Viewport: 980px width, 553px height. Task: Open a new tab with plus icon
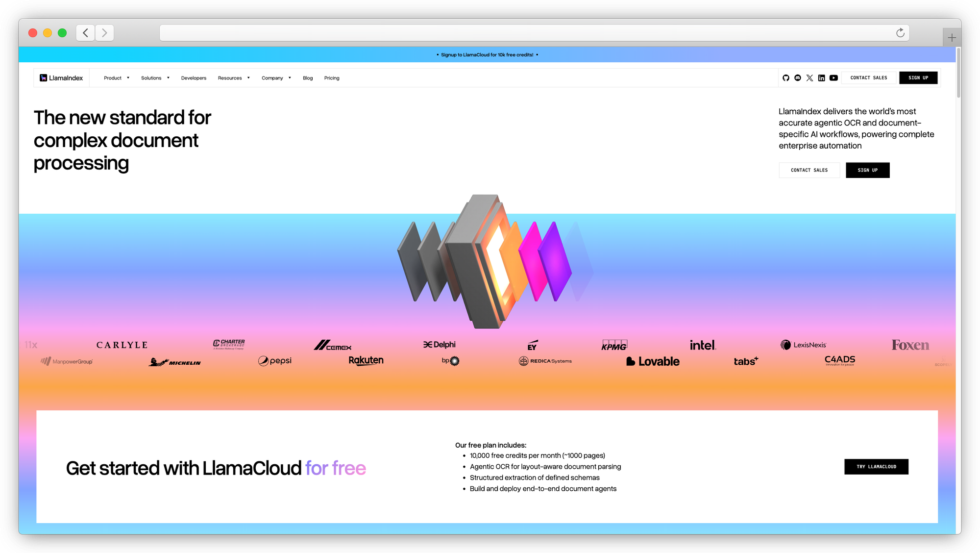[x=952, y=38]
